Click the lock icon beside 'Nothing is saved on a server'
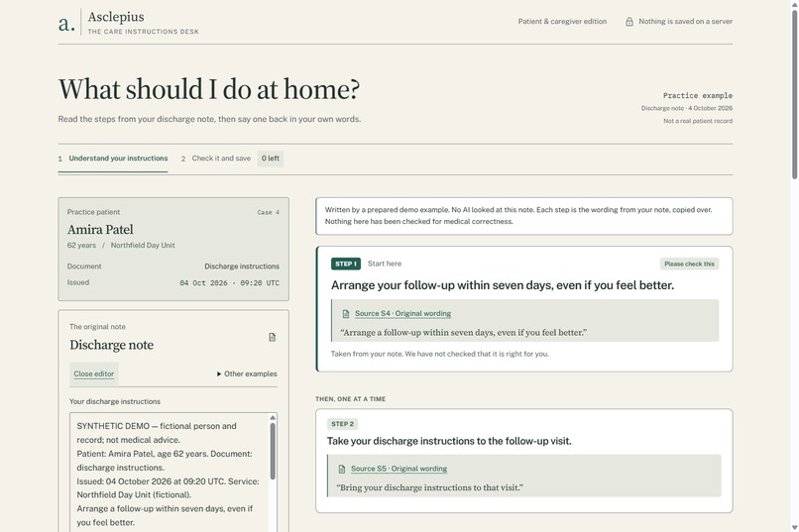 (629, 22)
